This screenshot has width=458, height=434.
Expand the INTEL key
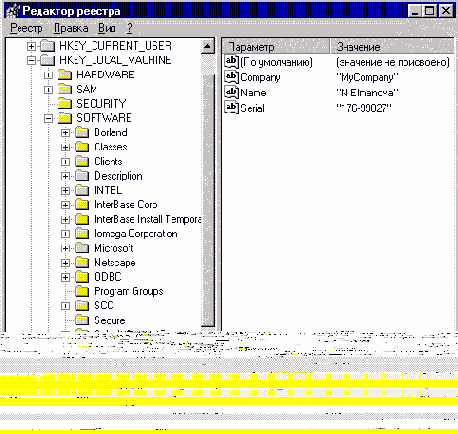tap(66, 191)
